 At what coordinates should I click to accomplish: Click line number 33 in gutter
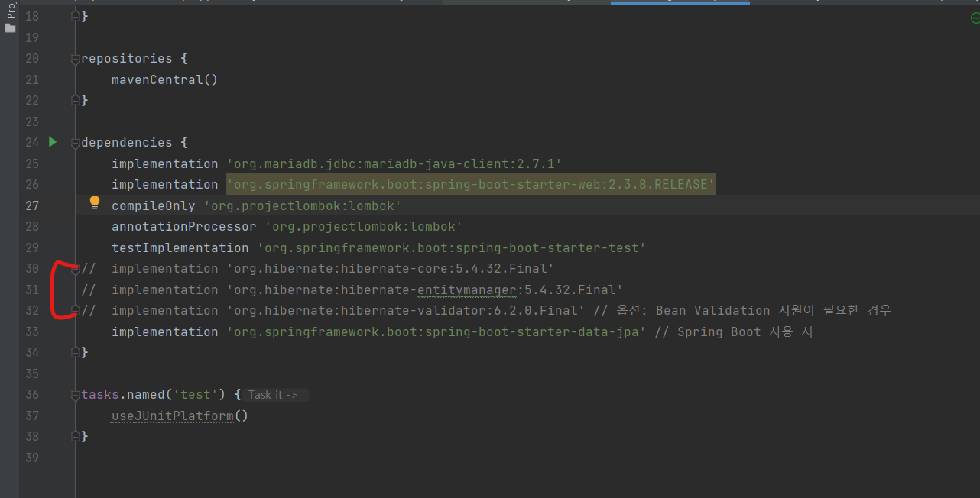coord(32,331)
